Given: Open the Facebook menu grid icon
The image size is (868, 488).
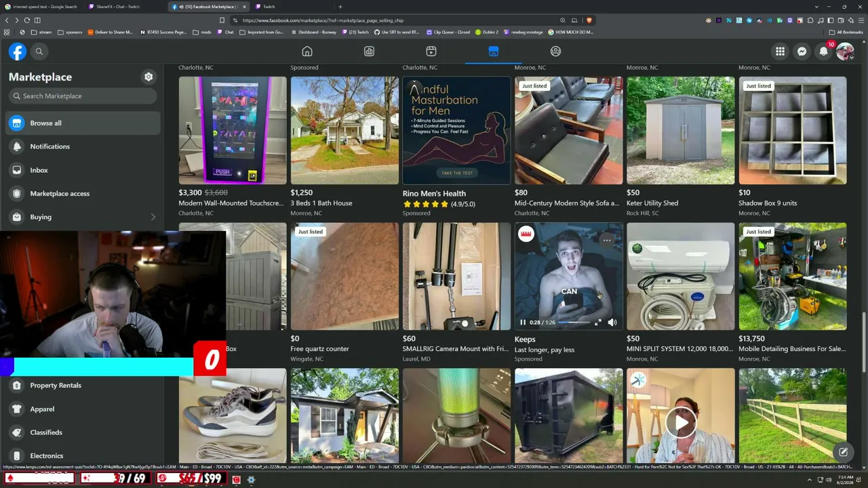Looking at the screenshot, I should tap(781, 52).
